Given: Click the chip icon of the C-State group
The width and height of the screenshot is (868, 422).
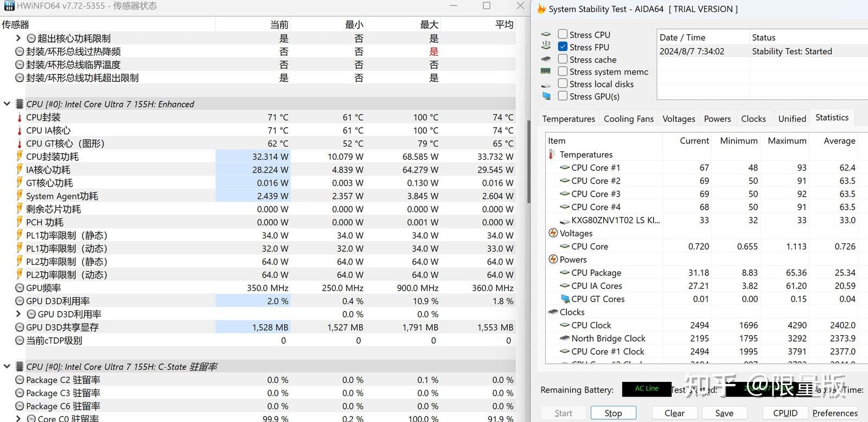Looking at the screenshot, I should (20, 367).
